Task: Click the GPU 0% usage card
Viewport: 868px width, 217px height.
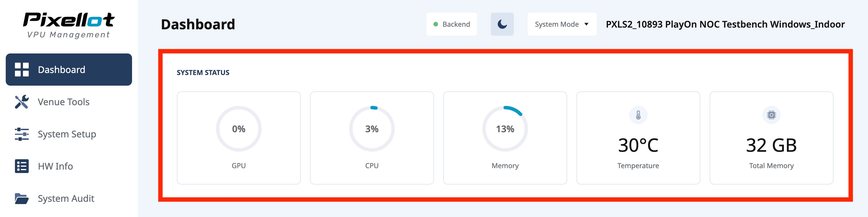Action: click(239, 138)
